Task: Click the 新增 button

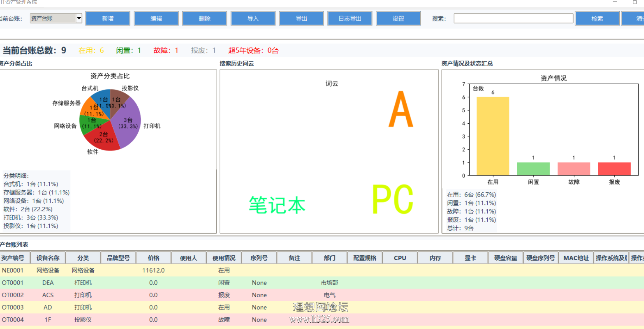Action: [x=108, y=18]
